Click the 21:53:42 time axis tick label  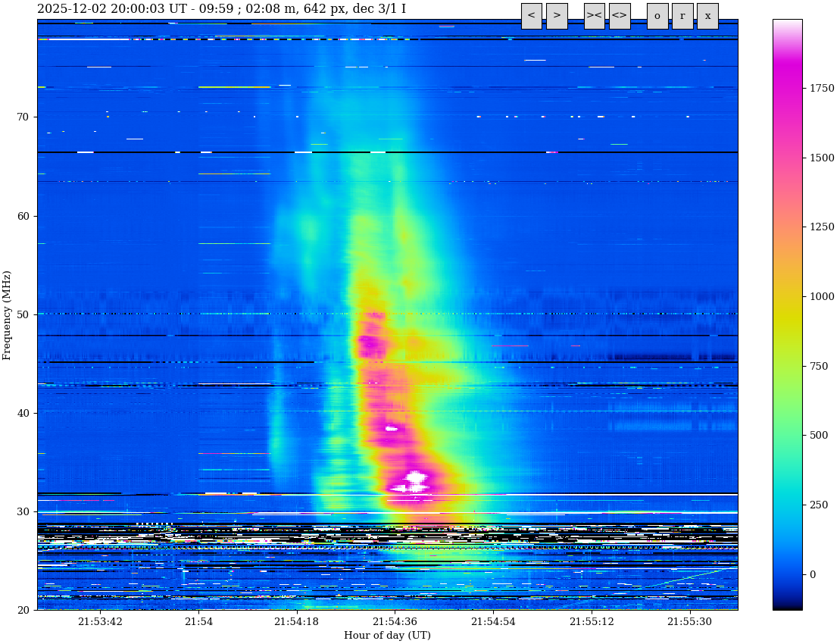[100, 622]
